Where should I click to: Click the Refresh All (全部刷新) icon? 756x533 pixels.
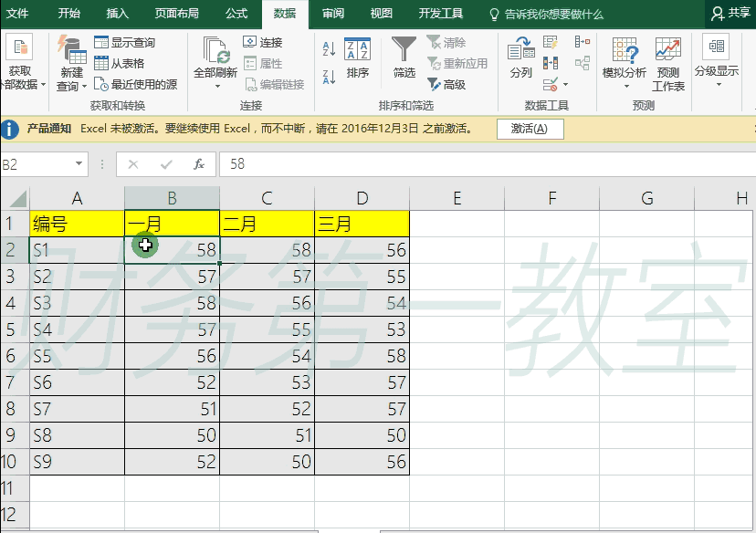215,50
